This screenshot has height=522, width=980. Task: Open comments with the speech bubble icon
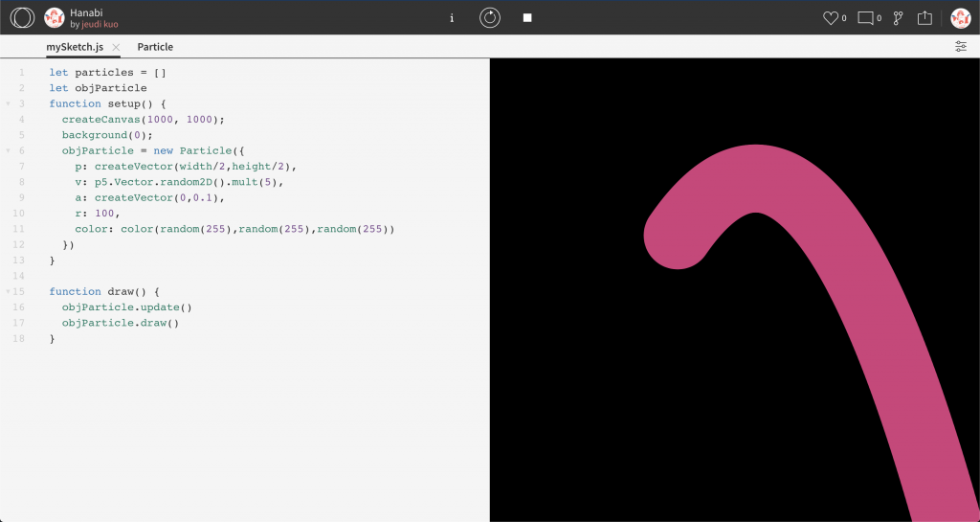tap(865, 18)
